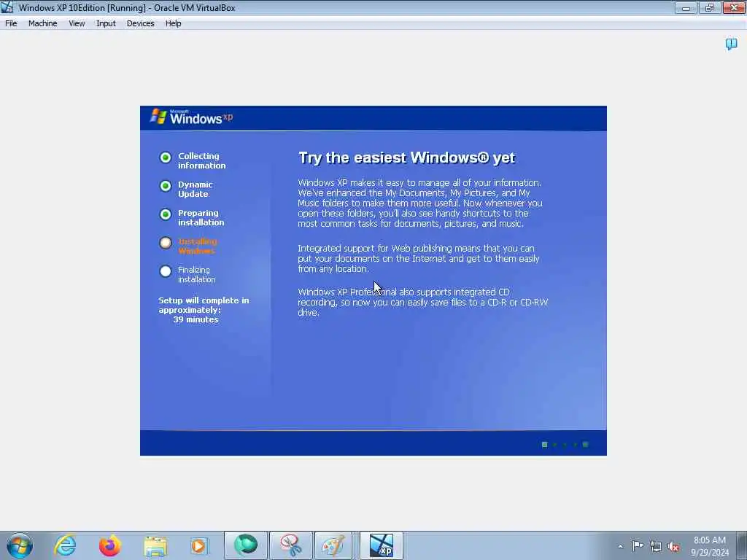Viewport: 747px width, 560px height.
Task: Click the Windows XP logo in setup header
Action: tap(192, 117)
